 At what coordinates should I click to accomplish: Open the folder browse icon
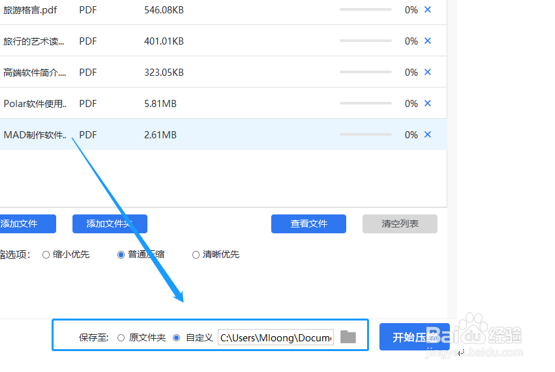click(348, 337)
